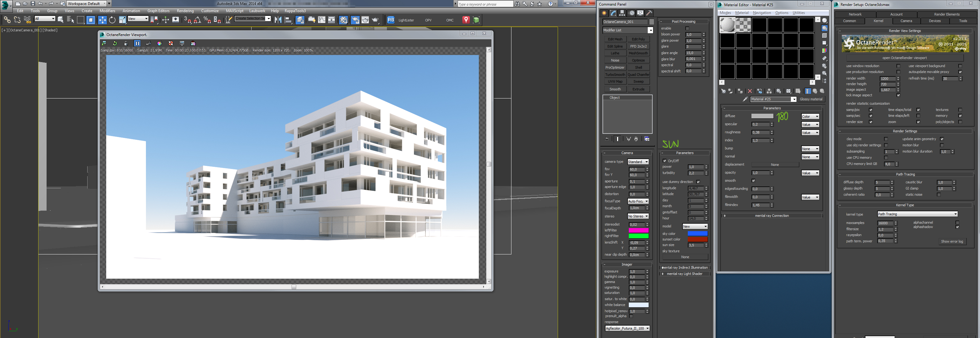Click the blue sky color swatch

click(697, 233)
